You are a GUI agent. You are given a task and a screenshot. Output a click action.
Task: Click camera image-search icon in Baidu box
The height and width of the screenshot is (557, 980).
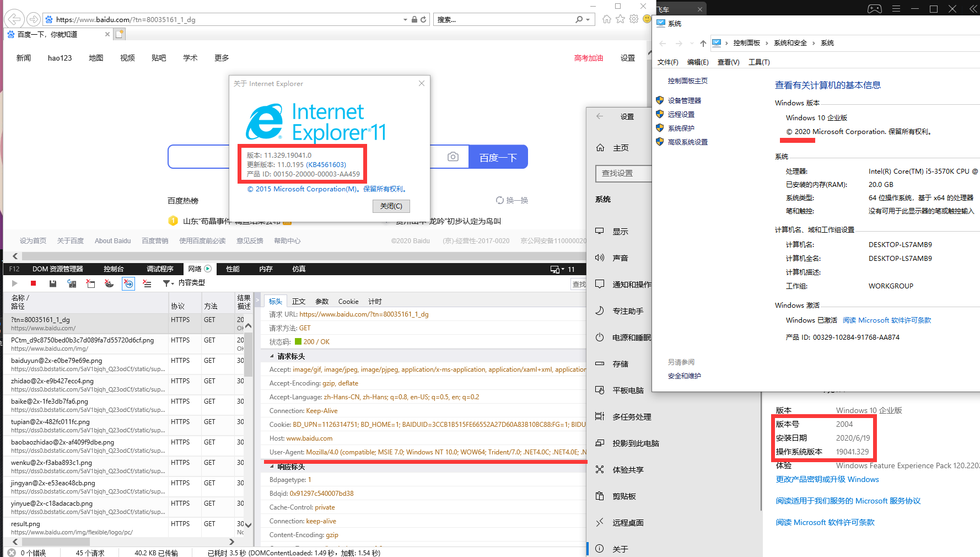click(x=453, y=157)
